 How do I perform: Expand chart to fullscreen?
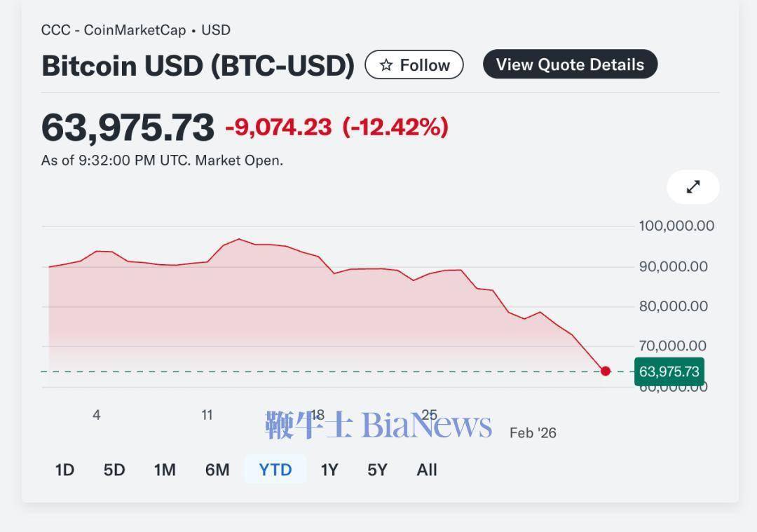(693, 187)
